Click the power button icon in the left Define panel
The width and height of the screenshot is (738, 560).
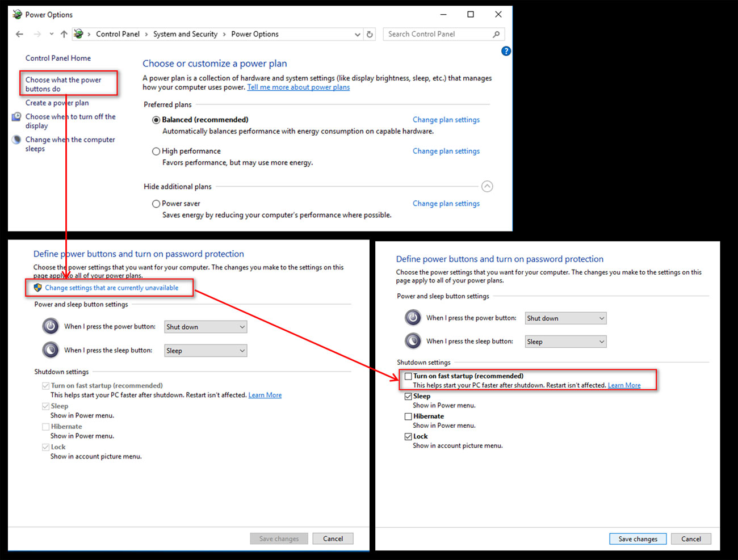(51, 326)
